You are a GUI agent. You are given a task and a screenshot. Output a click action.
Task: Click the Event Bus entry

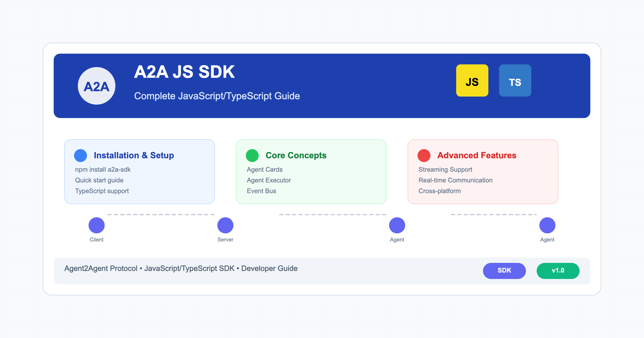tap(261, 191)
